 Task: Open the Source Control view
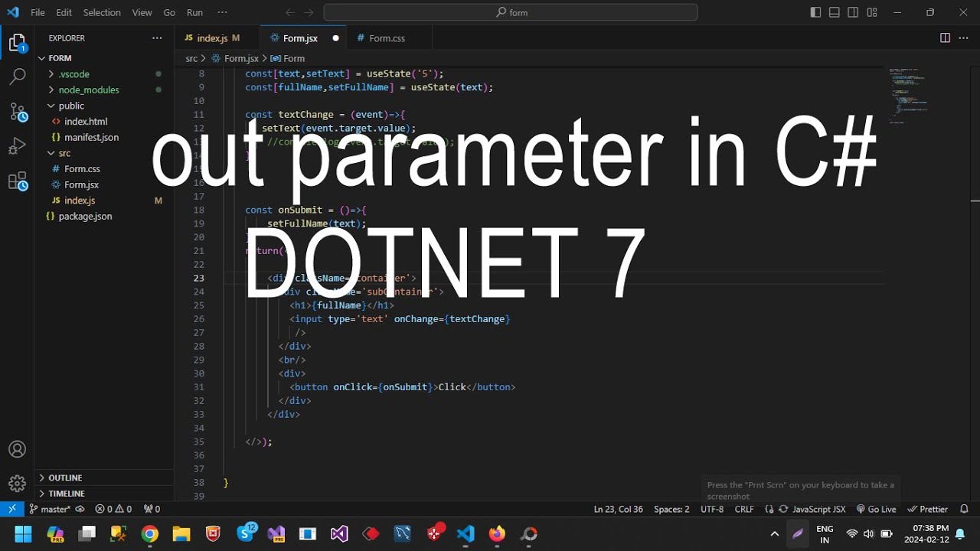(17, 112)
